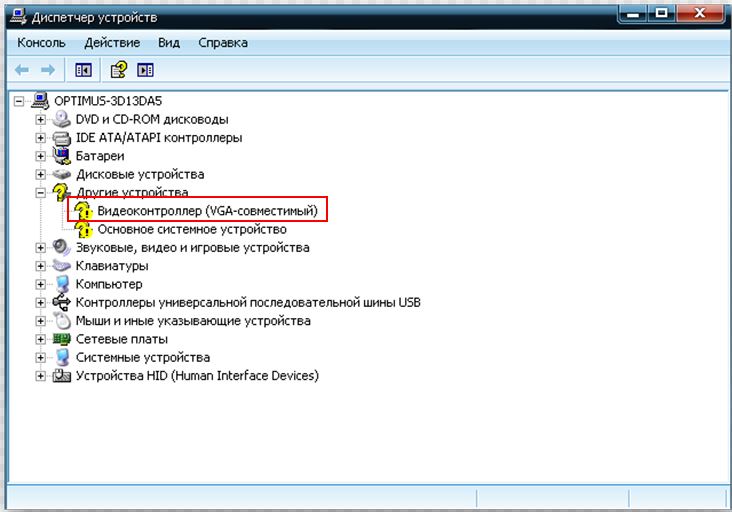This screenshot has width=732, height=512.
Task: Select Контроллеры универсальной последовательной шины USB label
Action: point(248,302)
